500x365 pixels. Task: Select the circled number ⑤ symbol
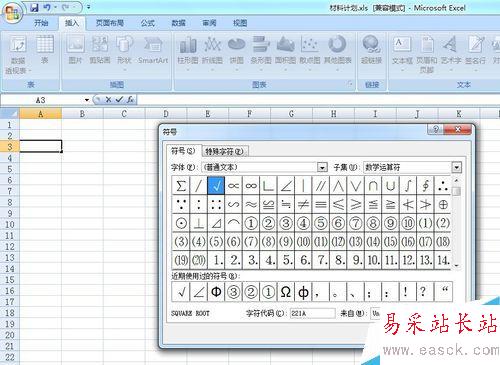[x=321, y=223]
